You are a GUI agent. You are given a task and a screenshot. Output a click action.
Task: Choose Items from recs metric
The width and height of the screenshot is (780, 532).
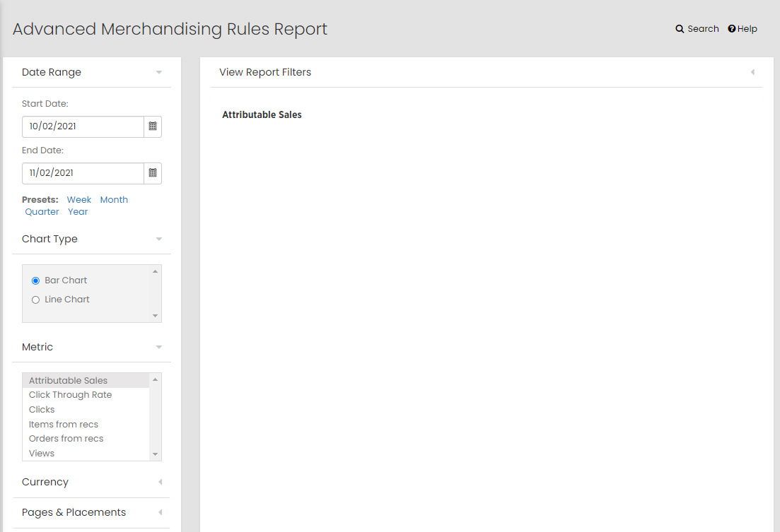86,424
